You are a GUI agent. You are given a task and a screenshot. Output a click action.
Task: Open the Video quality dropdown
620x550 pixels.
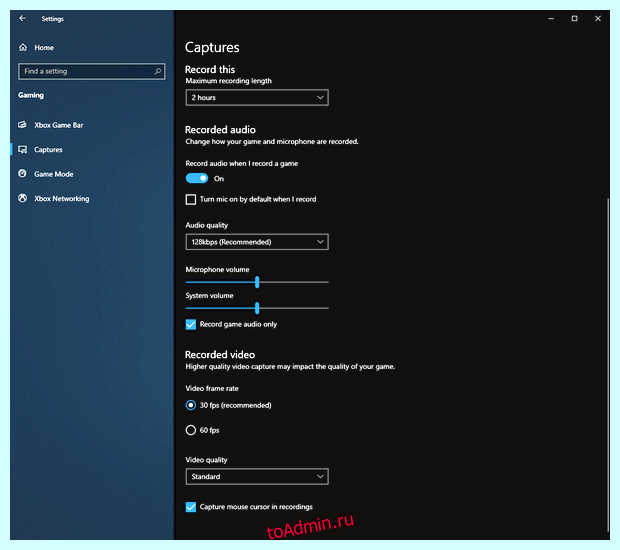point(257,476)
